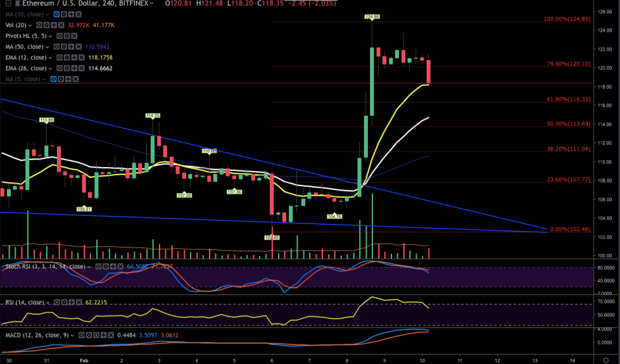Toggle visibility of MA (5, close)
Viewport: 620px width, 364px height.
point(53,79)
